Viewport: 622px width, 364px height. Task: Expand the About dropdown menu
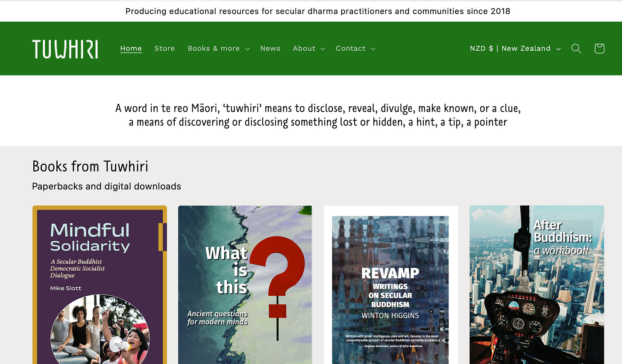click(x=309, y=49)
